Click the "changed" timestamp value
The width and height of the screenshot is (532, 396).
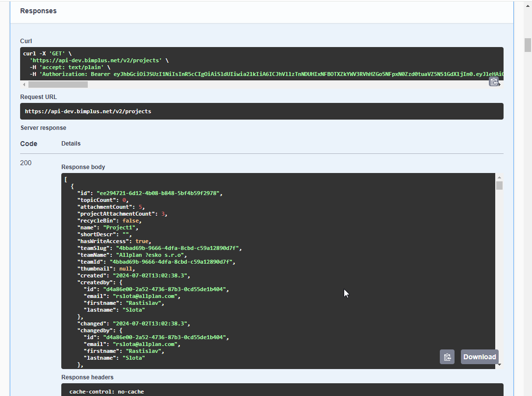coord(150,323)
